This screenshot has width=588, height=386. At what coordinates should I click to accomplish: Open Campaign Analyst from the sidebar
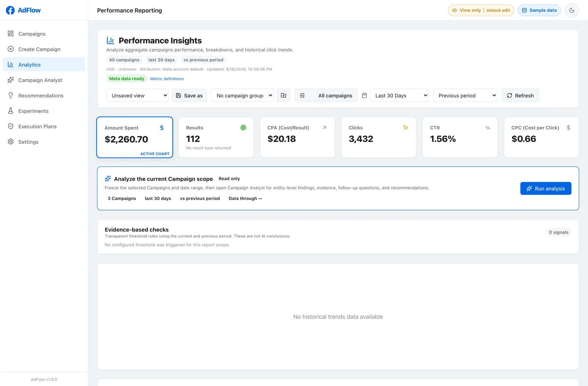coord(44,80)
